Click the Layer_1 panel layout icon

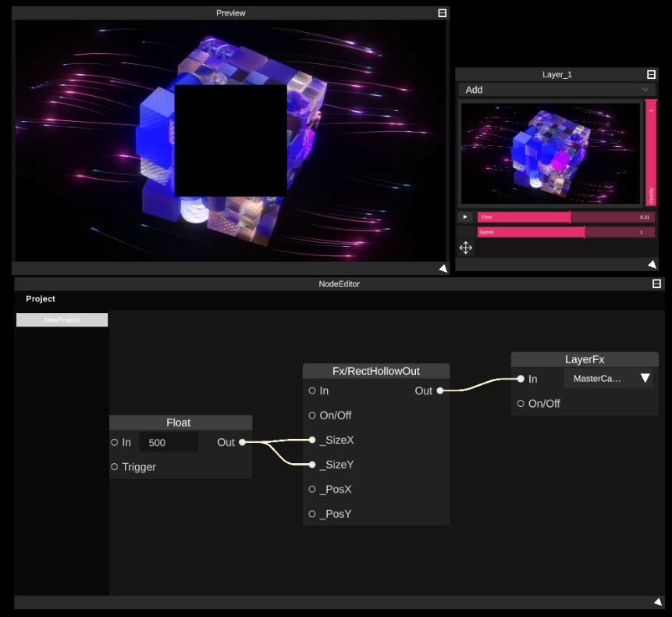[652, 74]
